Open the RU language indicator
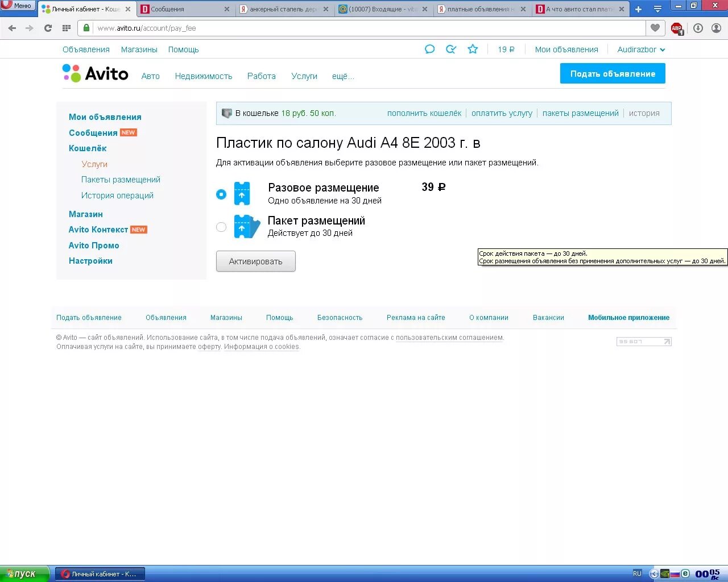Image resolution: width=728 pixels, height=582 pixels. (x=637, y=573)
